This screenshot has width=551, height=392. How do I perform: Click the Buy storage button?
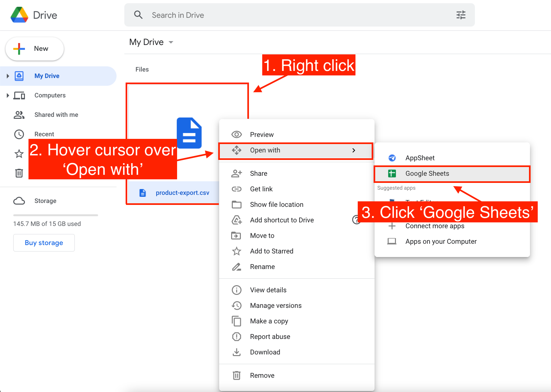tap(44, 243)
